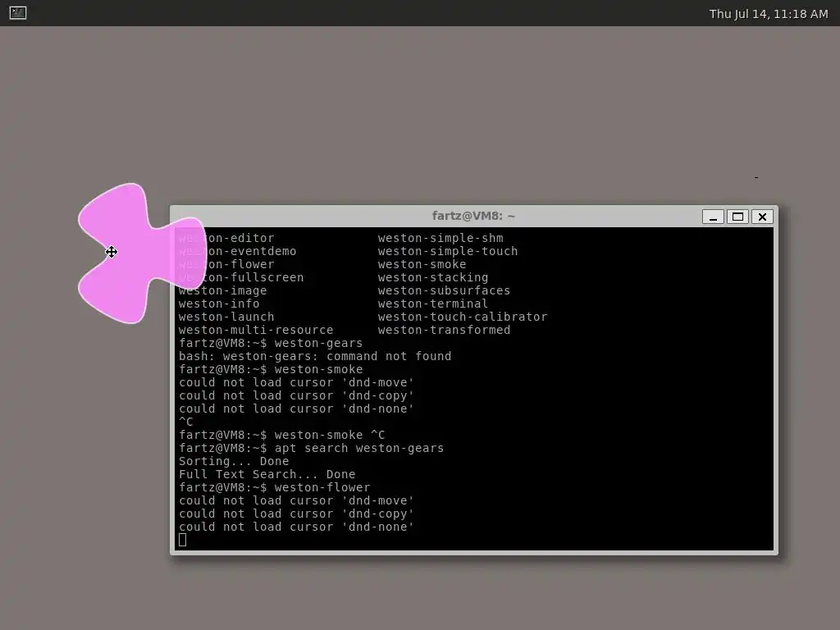Click the text 'weston-simple-touch'
Screen dimensions: 840x630
448,251
